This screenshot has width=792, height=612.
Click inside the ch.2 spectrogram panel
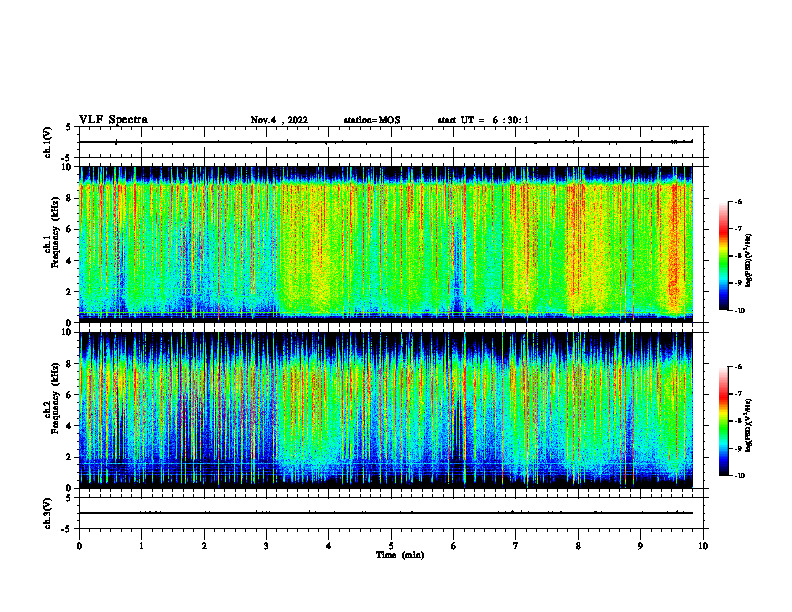pyautogui.click(x=391, y=410)
